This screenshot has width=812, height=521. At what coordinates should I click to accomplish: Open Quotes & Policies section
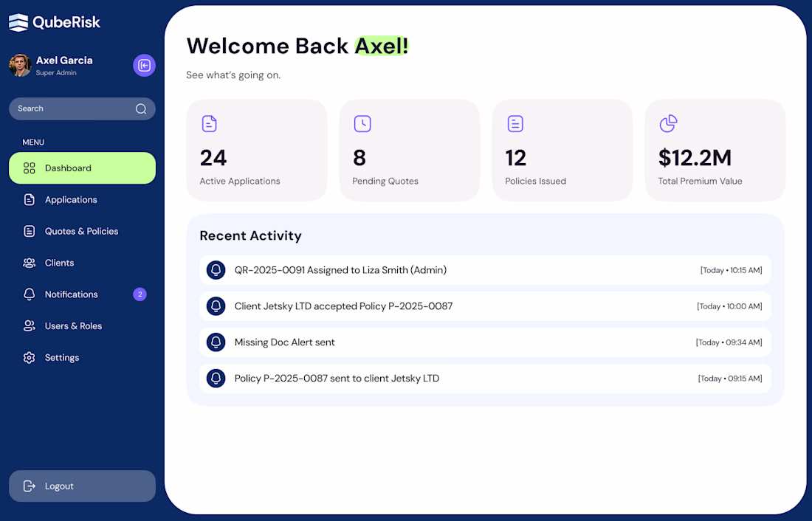tap(82, 231)
